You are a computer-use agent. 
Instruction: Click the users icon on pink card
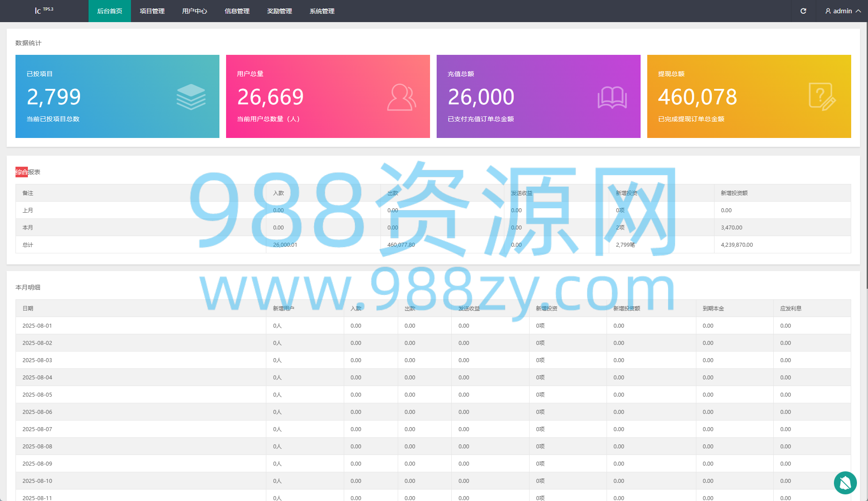402,97
